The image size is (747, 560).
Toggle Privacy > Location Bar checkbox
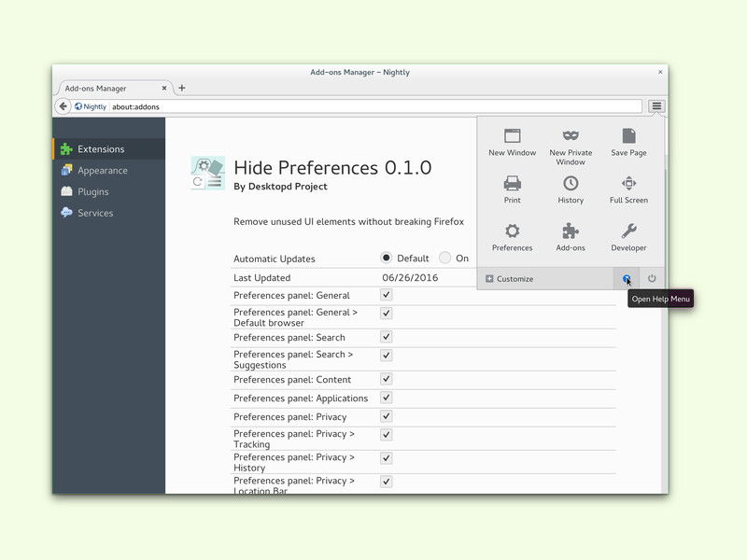point(387,482)
